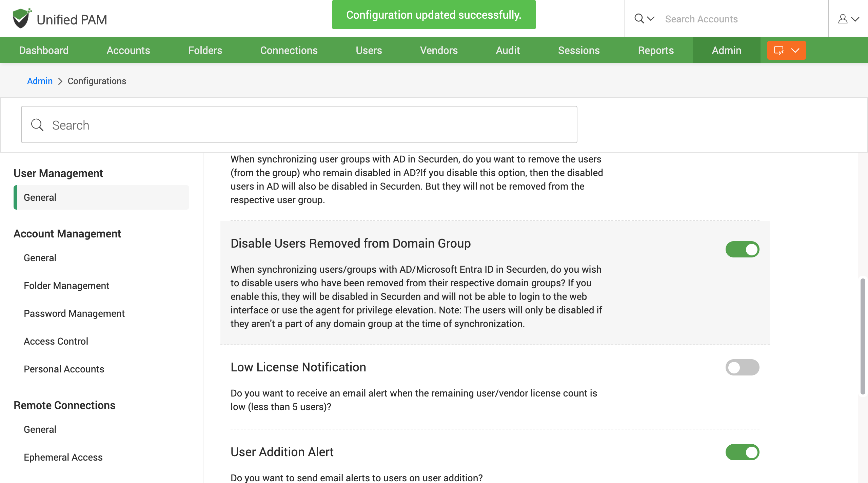Open the Vendors tab
Screen dimensions: 868x483
439,50
